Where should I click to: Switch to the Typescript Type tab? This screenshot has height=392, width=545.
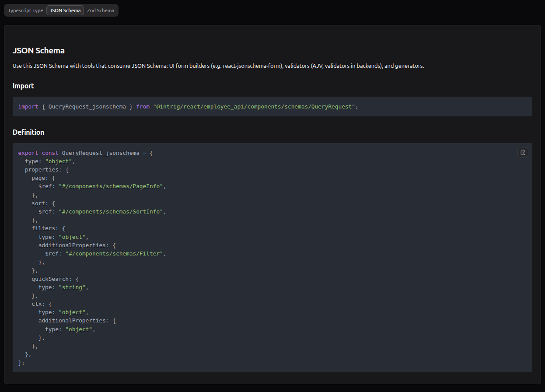tap(24, 10)
